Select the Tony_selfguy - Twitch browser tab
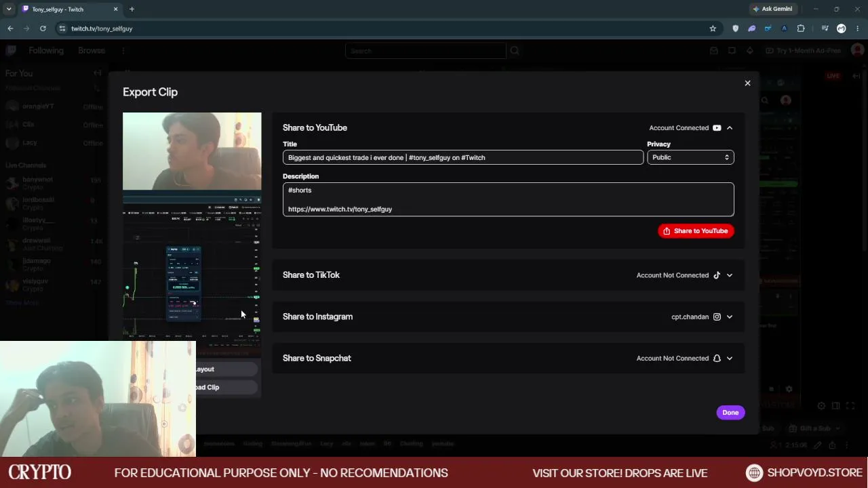Screen dimensions: 868x488 (69, 9)
